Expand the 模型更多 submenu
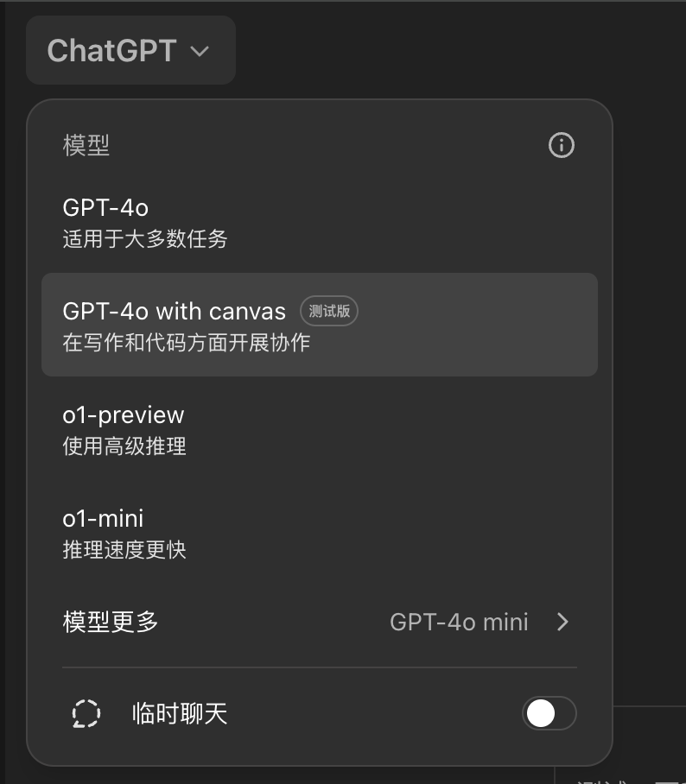Screen dimensions: 686x784 [x=111, y=622]
